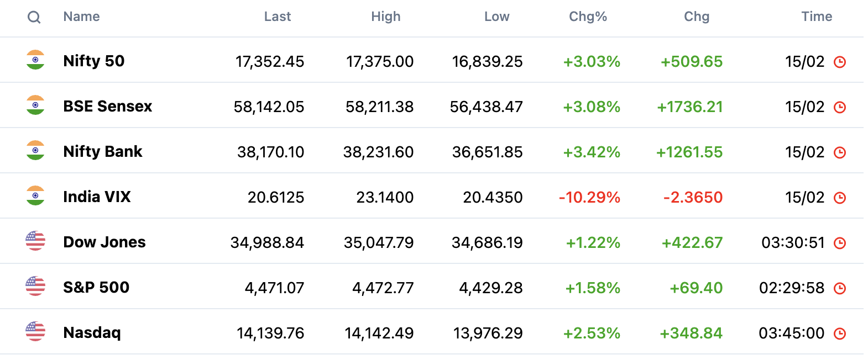The width and height of the screenshot is (868, 360).
Task: Click the India flag beside Nifty 50
Action: [x=35, y=60]
